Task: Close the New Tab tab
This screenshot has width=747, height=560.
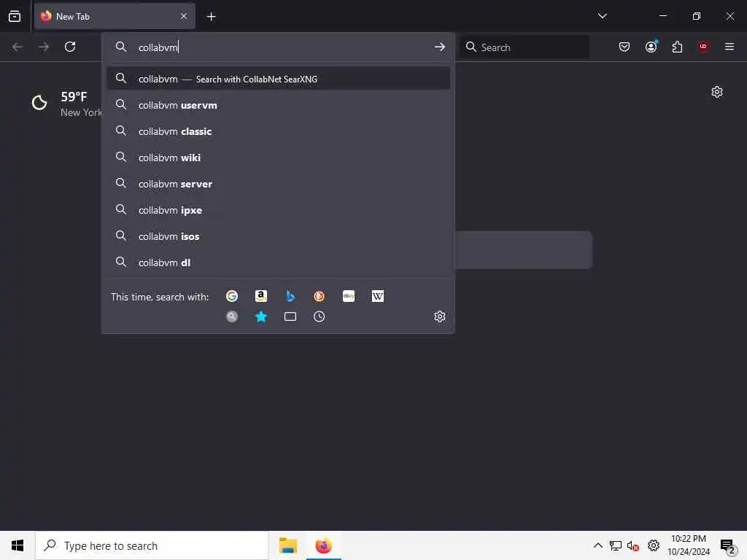Action: click(x=184, y=17)
